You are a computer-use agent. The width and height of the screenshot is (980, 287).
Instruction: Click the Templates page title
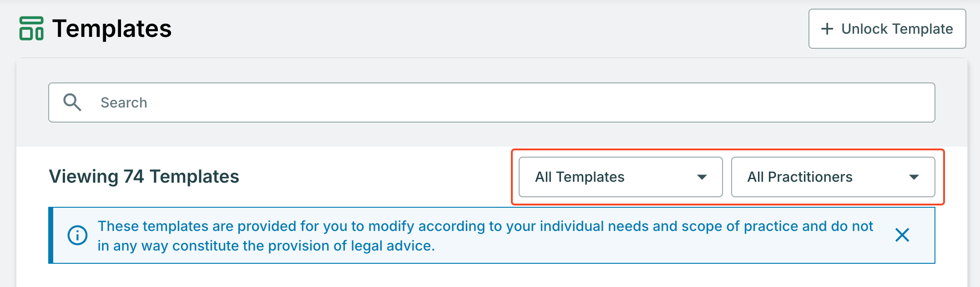coord(111,29)
